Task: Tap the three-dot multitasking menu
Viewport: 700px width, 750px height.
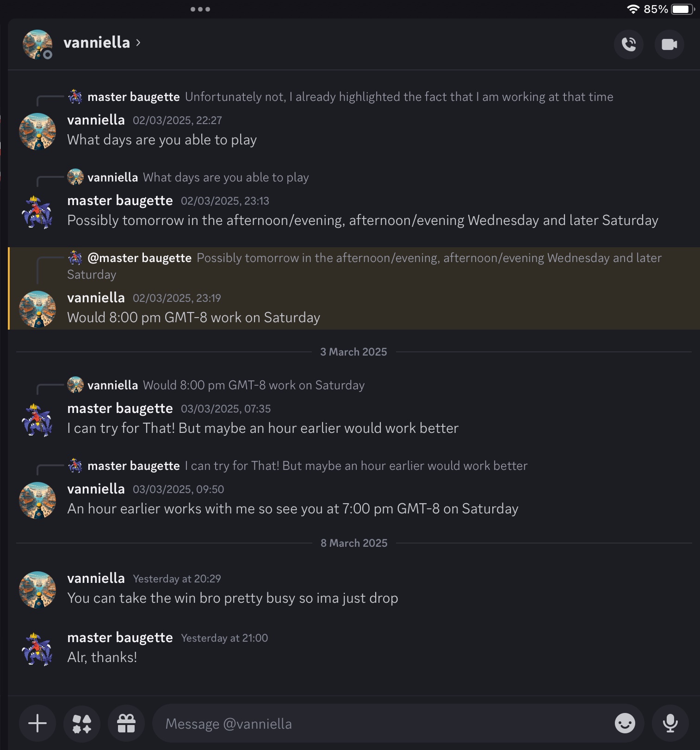Action: point(200,9)
